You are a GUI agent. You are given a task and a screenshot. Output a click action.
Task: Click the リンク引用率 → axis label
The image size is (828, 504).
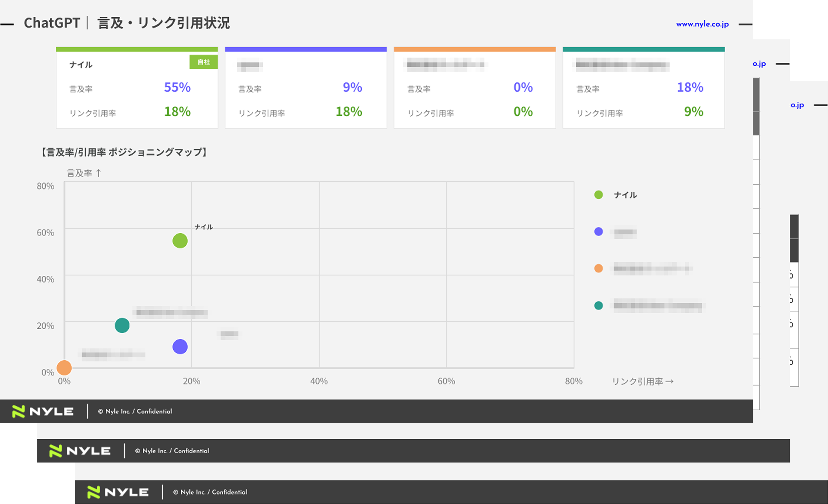coord(643,382)
